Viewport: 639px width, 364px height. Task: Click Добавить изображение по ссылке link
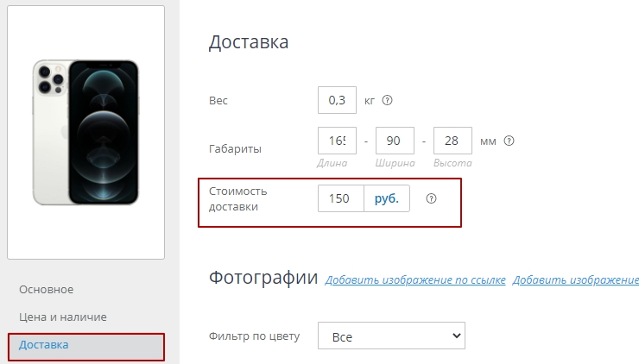[x=414, y=280]
